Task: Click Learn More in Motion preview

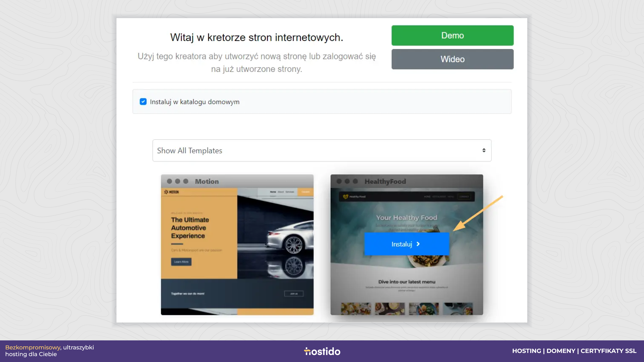Action: click(181, 262)
